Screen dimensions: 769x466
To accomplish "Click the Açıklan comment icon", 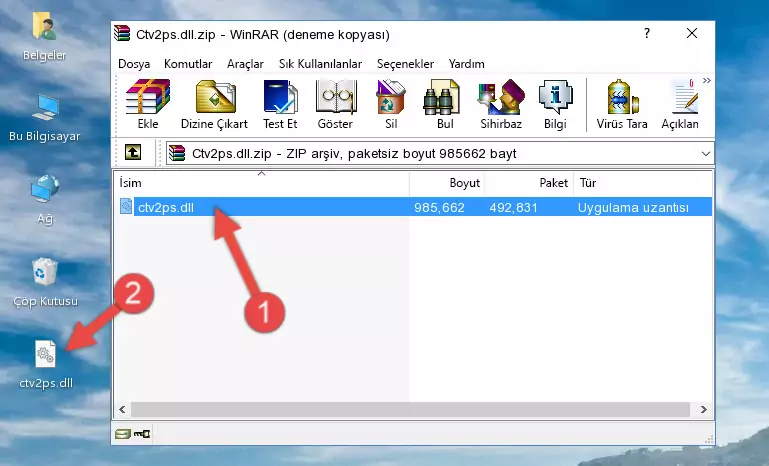I will pos(680,104).
